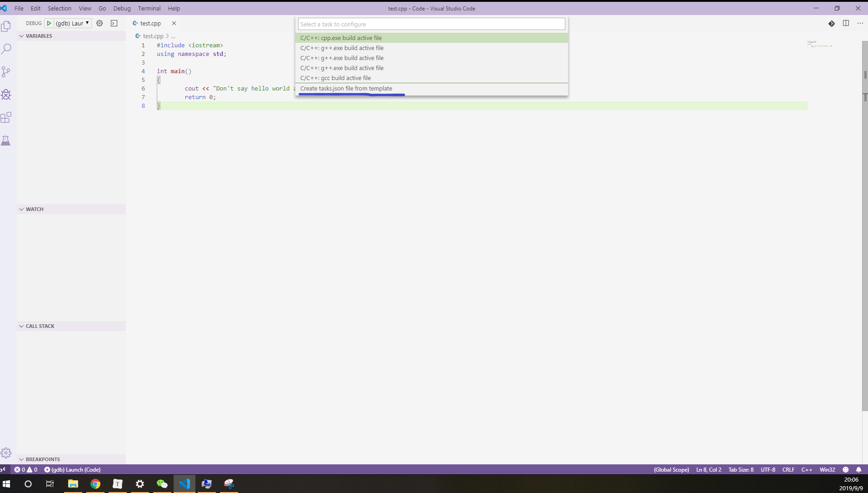Click VS Code icon on taskbar
The height and width of the screenshot is (493, 868).
point(185,484)
